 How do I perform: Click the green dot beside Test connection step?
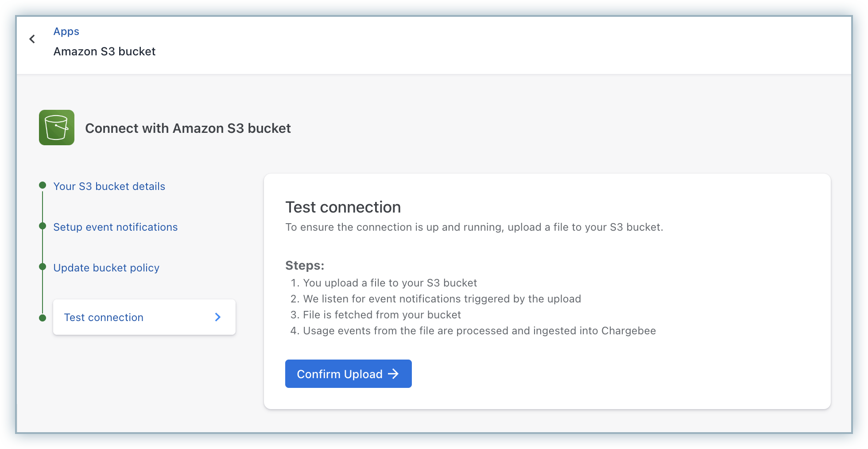click(43, 318)
